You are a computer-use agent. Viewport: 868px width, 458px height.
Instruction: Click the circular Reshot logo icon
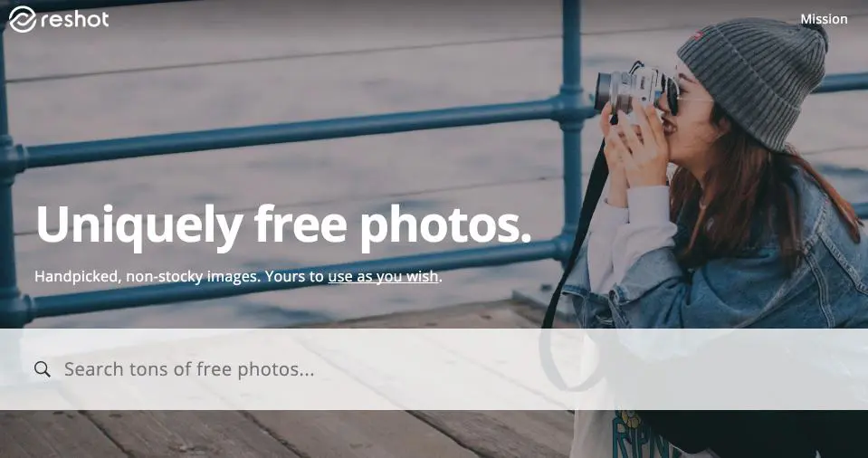coord(23,19)
